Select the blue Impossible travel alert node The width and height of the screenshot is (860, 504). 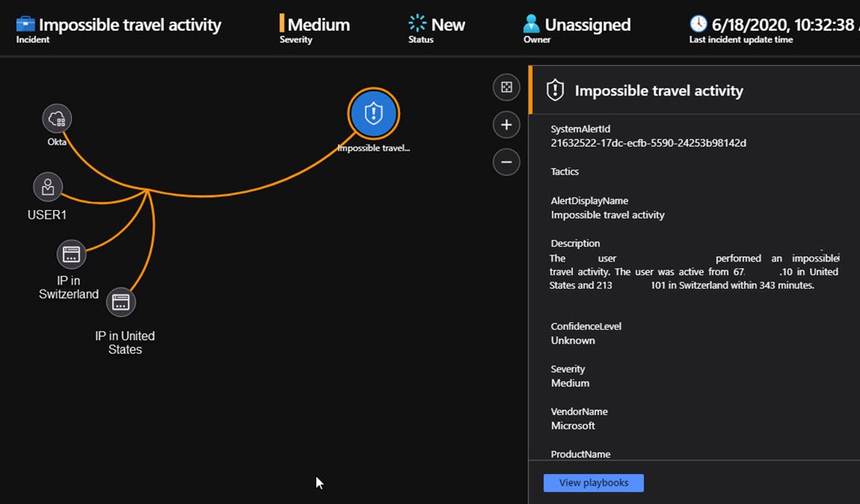tap(374, 114)
